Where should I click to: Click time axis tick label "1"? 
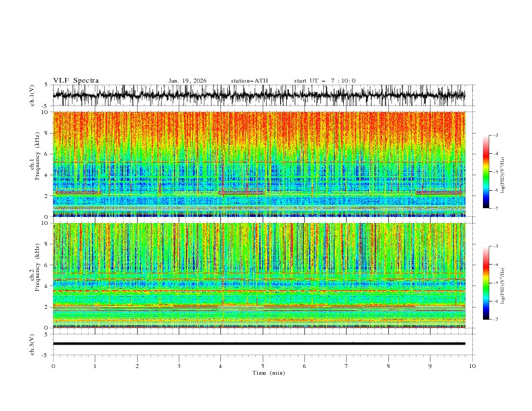point(95,366)
